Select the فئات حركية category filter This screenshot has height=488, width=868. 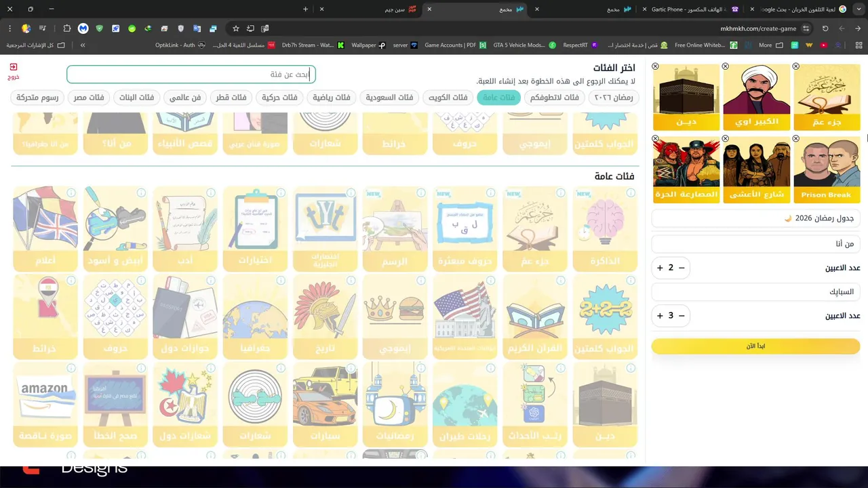pos(279,98)
